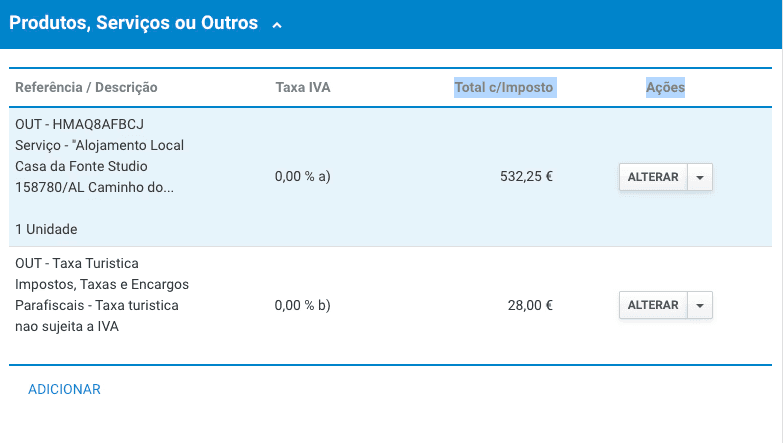Image resolution: width=783 pixels, height=443 pixels.
Task: Click the Casa da Fonte Studio text
Action: pyautogui.click(x=81, y=166)
